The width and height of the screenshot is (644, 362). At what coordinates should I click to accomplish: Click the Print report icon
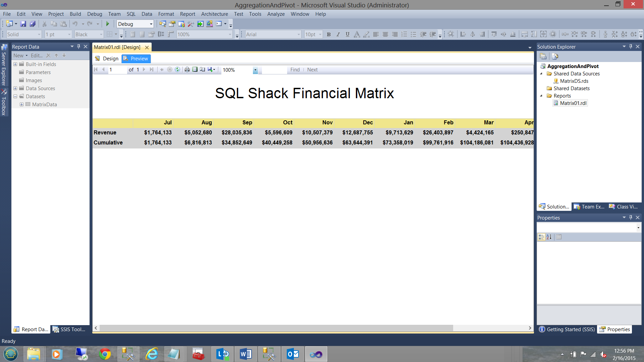(187, 70)
